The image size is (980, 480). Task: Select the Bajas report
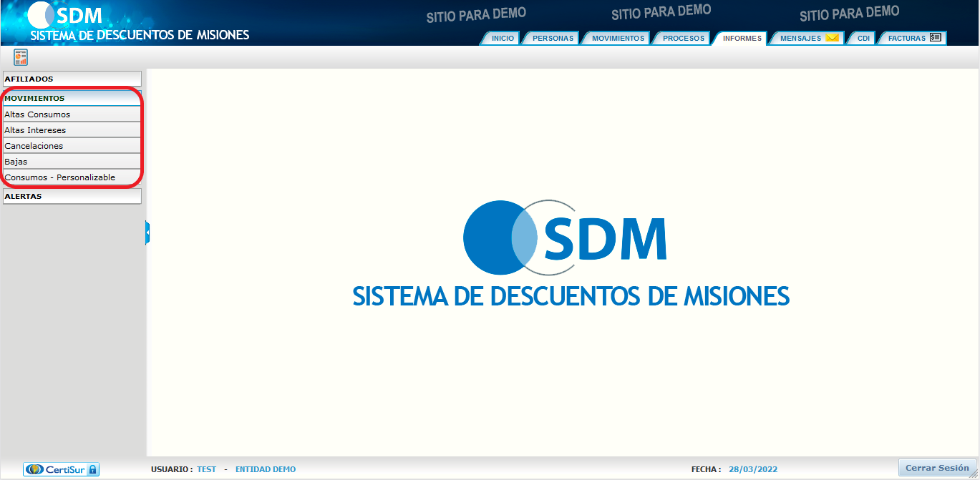[x=72, y=162]
